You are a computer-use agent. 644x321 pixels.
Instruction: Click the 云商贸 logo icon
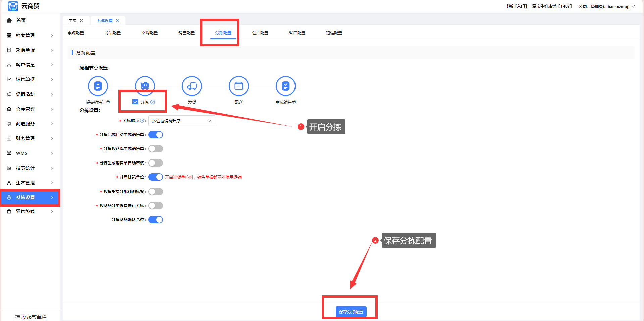coord(13,6)
